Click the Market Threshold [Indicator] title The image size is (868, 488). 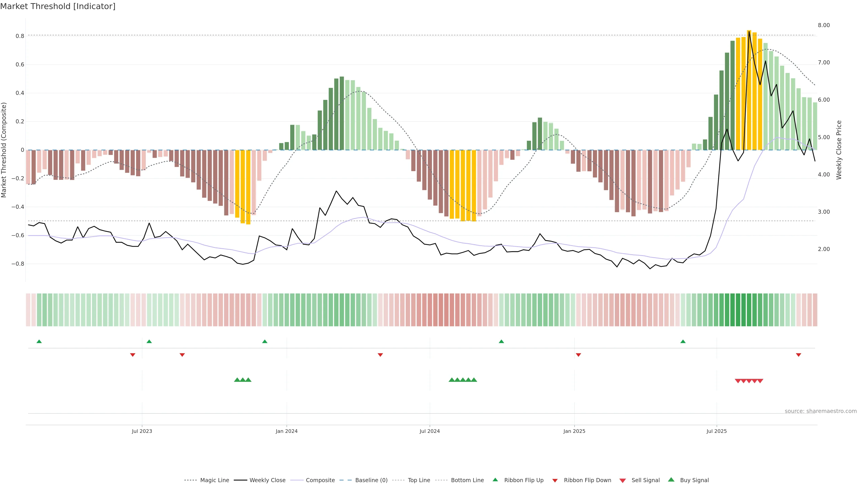pyautogui.click(x=58, y=6)
